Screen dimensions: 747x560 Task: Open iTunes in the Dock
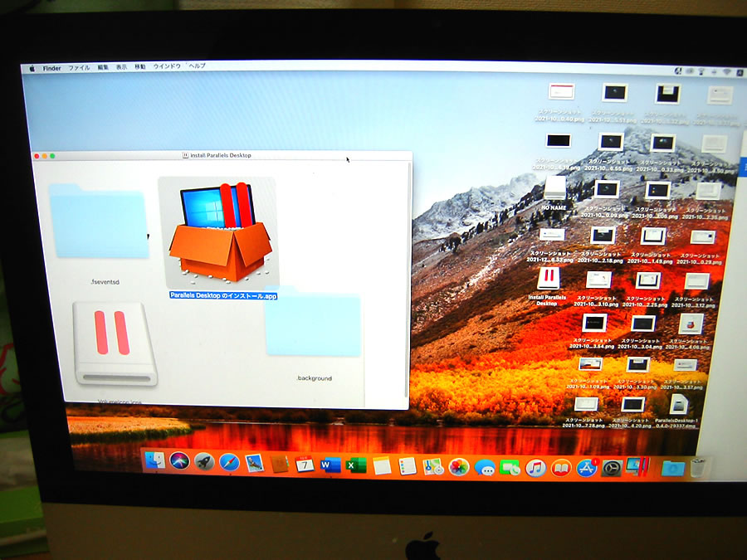click(535, 469)
